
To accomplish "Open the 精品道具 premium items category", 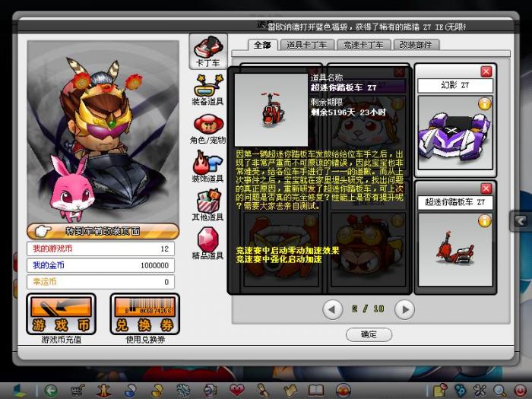I will [208, 244].
